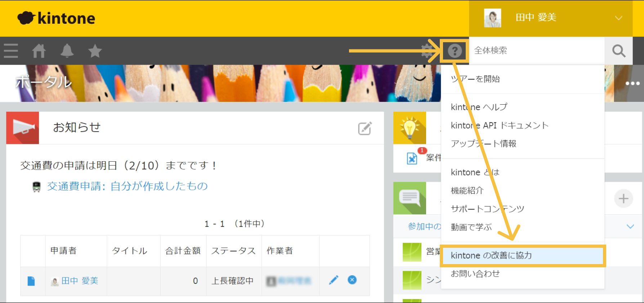Select ツアーを開始 from help menu
Screen dimensions: 644x303
522,79
